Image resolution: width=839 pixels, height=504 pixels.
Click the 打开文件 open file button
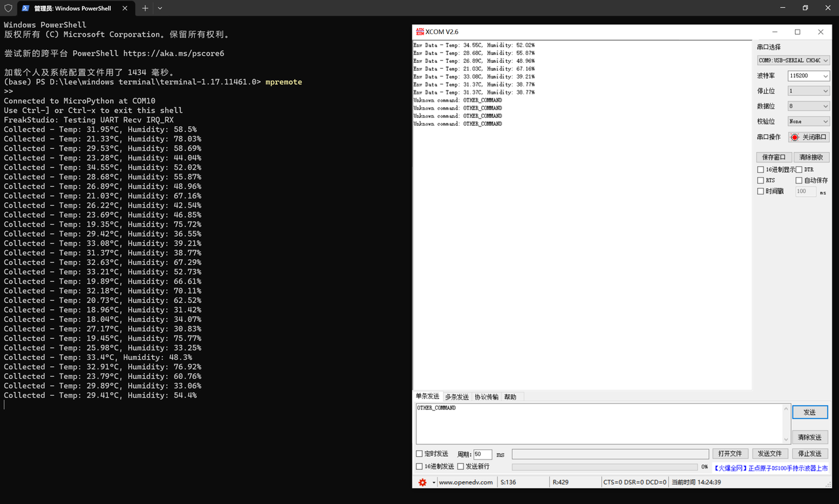pyautogui.click(x=730, y=454)
